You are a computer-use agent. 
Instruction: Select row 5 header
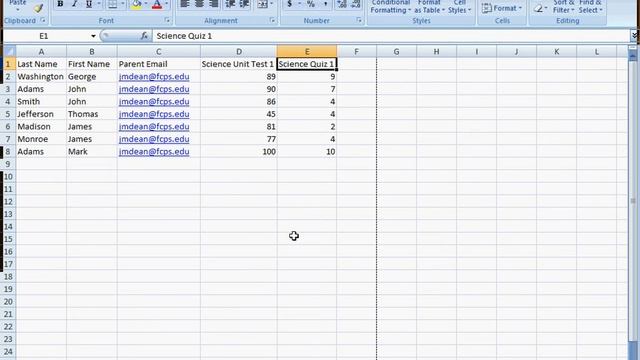(x=8, y=114)
